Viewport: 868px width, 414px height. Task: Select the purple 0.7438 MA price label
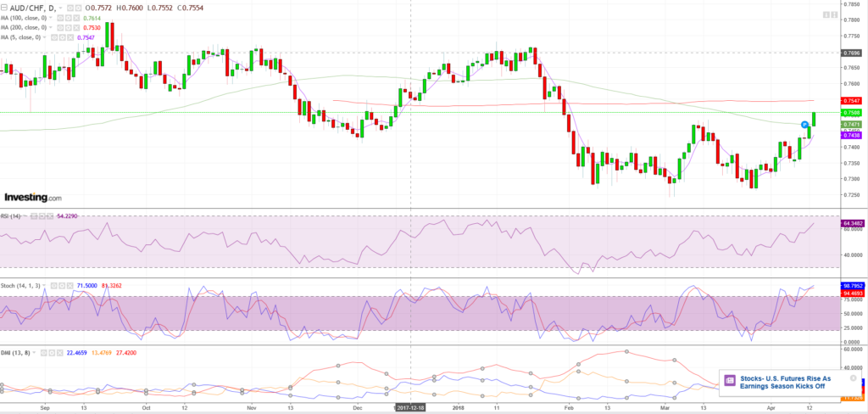click(850, 135)
